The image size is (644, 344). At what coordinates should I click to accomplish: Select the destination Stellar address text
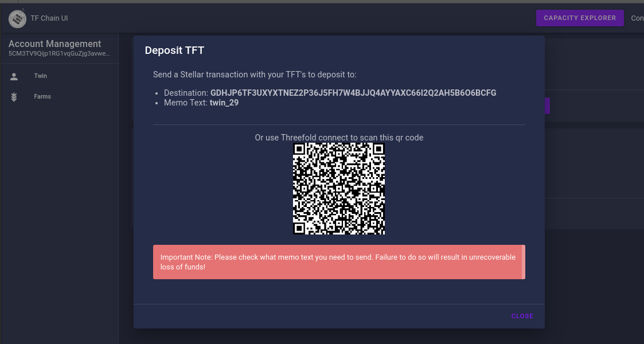pyautogui.click(x=353, y=92)
